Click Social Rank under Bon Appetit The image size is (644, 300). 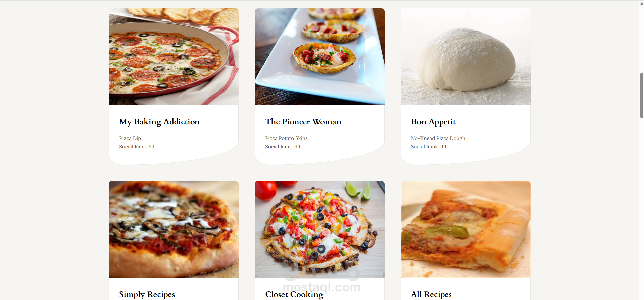pos(429,147)
